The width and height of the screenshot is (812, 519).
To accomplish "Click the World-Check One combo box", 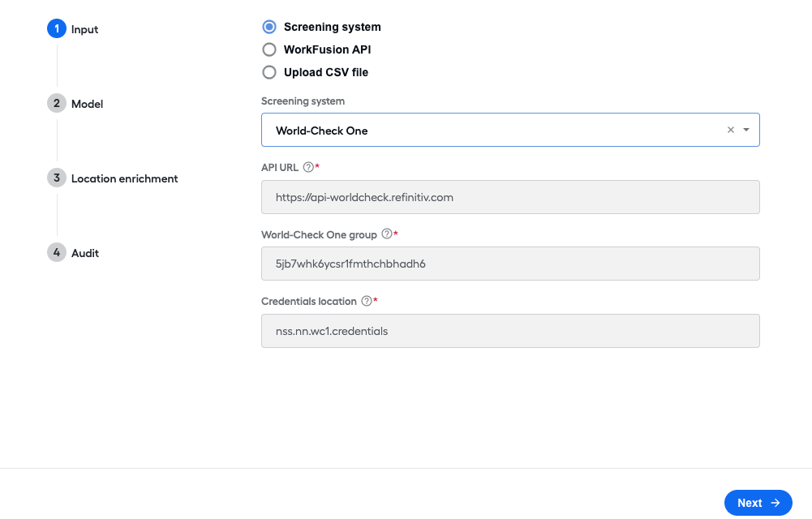I will (510, 130).
